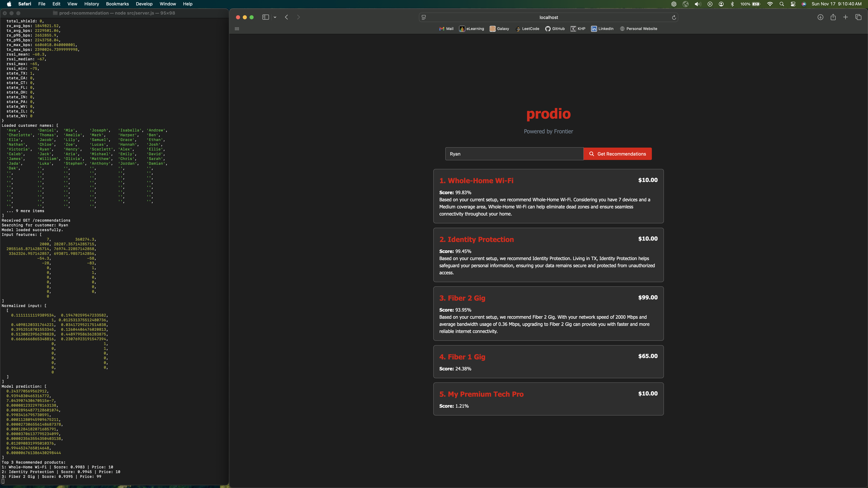Click the Get Recommendations button
Screen dimensions: 868x488
tap(617, 154)
